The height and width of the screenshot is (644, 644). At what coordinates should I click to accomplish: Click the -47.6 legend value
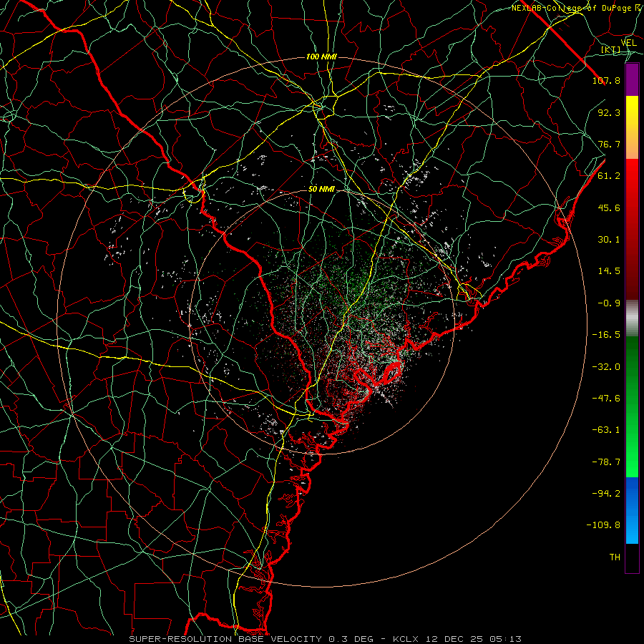pyautogui.click(x=606, y=399)
